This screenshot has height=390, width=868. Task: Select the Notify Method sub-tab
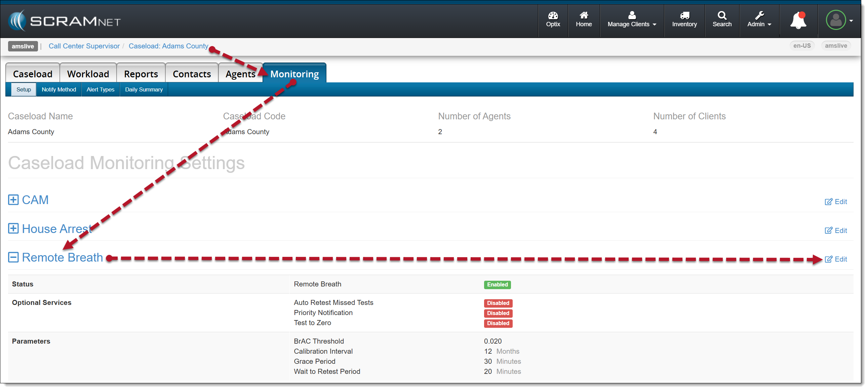click(58, 90)
